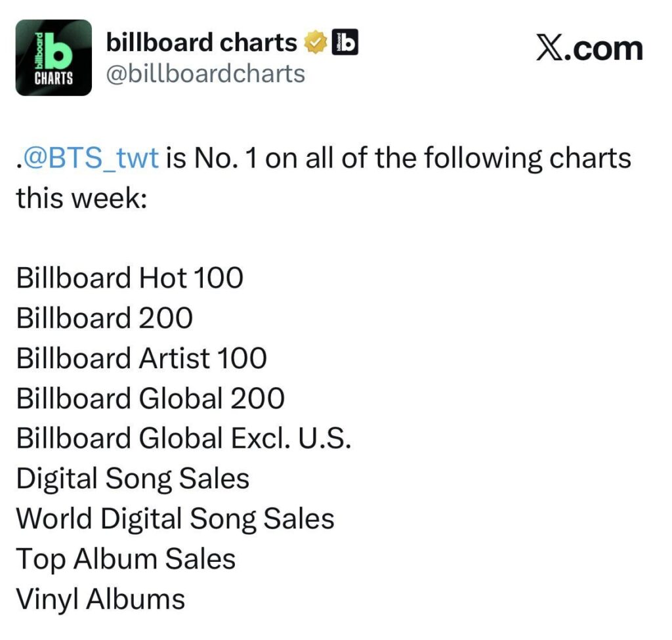Click the X.com logo text
Image resolution: width=672 pixels, height=640 pixels.
pyautogui.click(x=589, y=48)
